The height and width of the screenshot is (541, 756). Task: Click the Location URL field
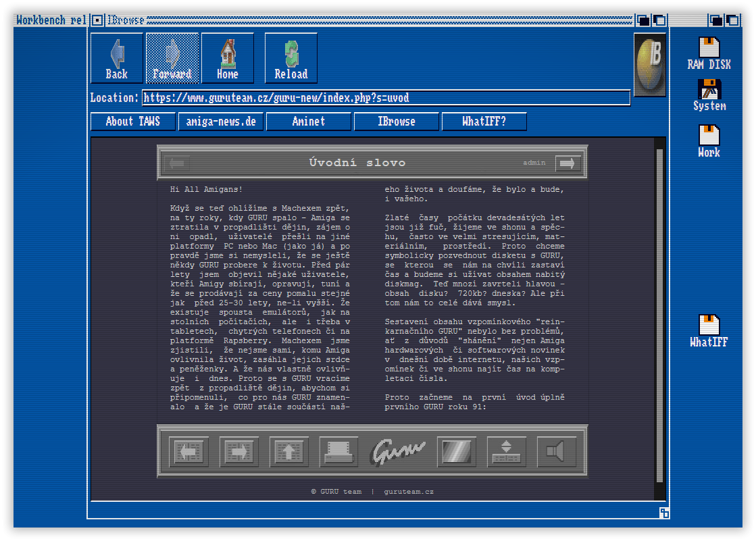tap(386, 98)
